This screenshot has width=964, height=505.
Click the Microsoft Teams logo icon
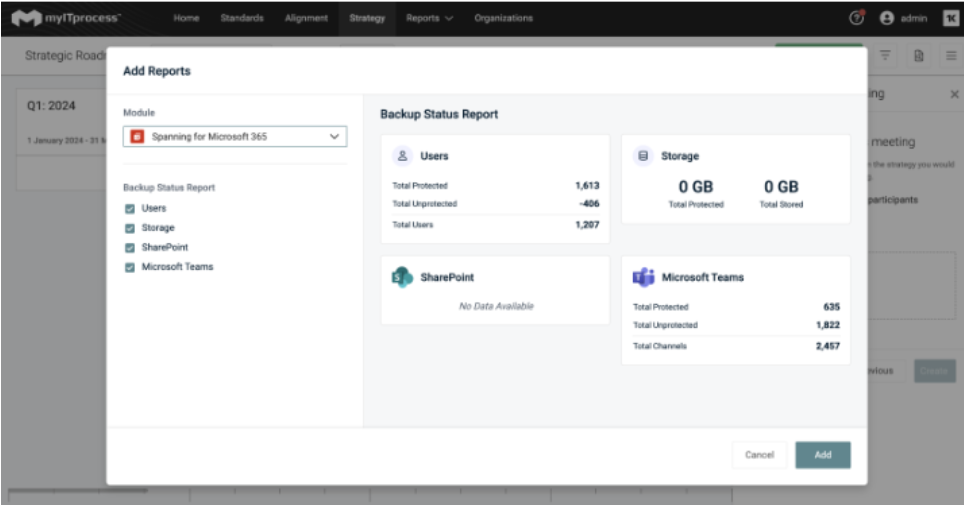(644, 277)
